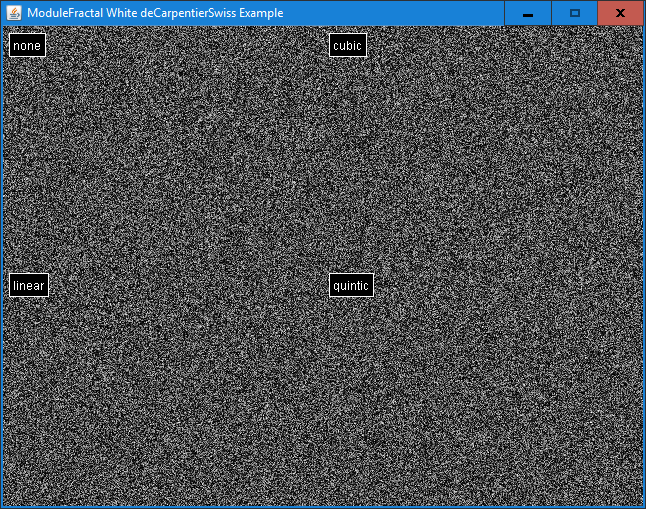Click the Java coffee cup icon in title bar
646x509 pixels.
pos(14,13)
